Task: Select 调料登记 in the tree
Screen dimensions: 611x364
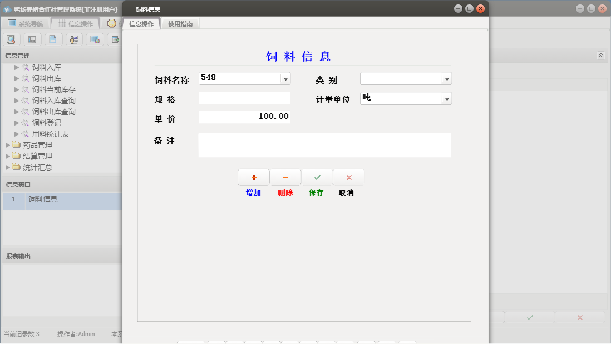Action: (x=46, y=123)
